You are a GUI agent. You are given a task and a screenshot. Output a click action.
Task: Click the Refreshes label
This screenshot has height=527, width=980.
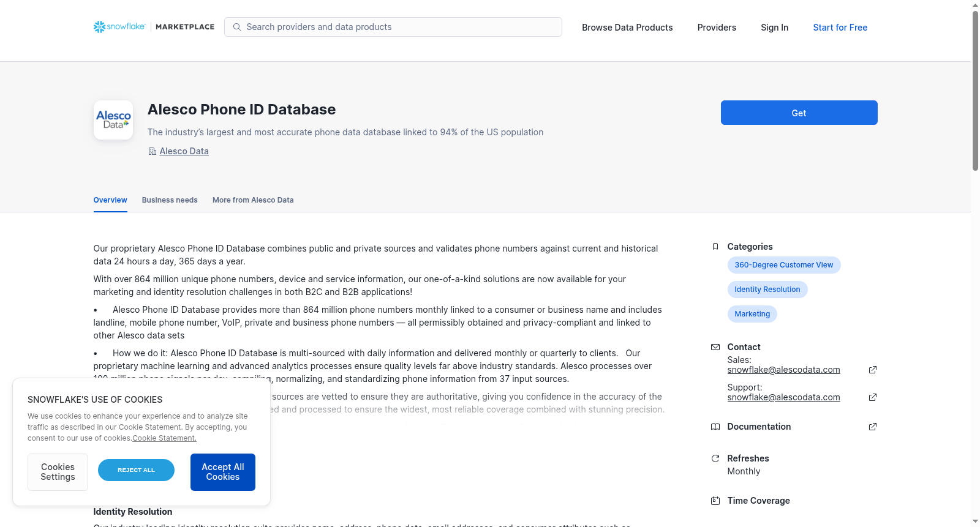(x=748, y=458)
